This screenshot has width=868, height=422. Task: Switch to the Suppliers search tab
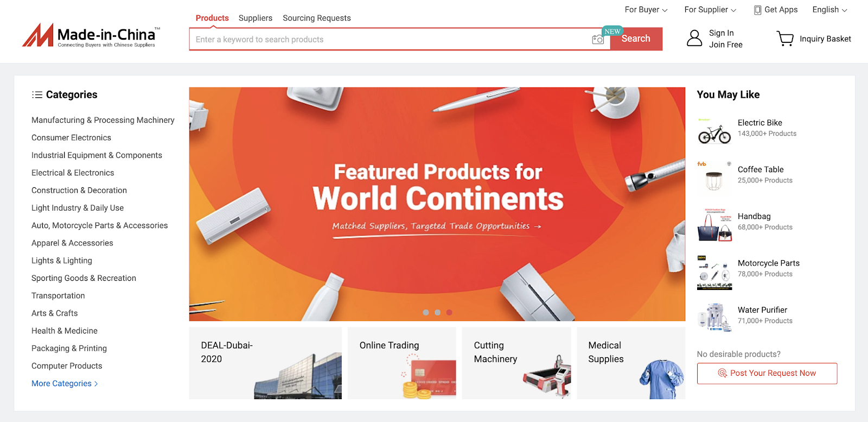[256, 18]
